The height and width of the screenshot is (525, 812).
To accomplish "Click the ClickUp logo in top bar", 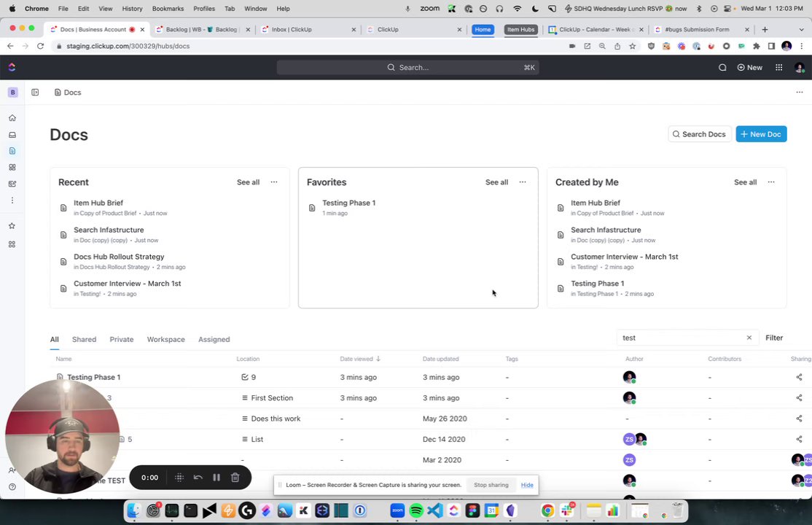I will 12,67.
